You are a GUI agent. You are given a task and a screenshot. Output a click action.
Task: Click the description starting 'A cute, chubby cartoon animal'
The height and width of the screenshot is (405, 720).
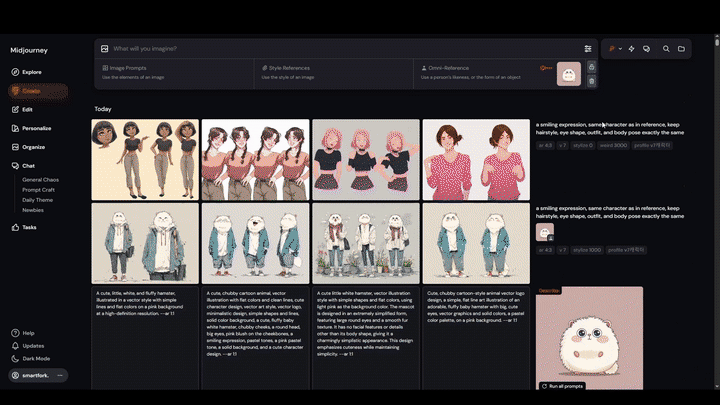tap(255, 323)
